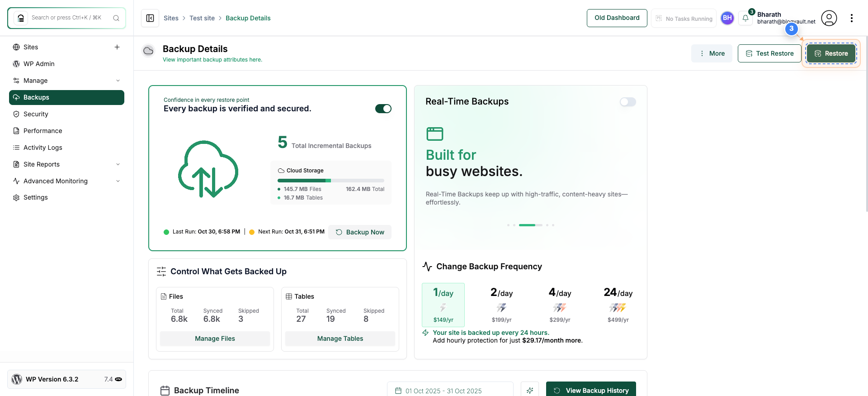Click the Test site breadcrumb link

pos(202,18)
